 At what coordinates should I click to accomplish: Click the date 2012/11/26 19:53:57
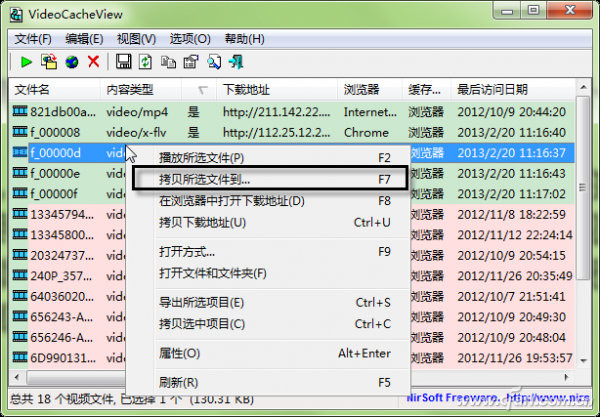(515, 358)
